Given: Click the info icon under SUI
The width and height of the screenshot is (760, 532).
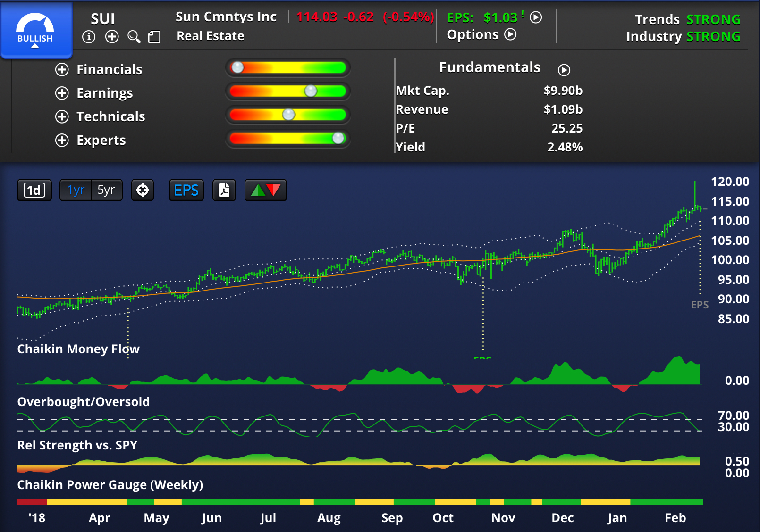Looking at the screenshot, I should 89,37.
